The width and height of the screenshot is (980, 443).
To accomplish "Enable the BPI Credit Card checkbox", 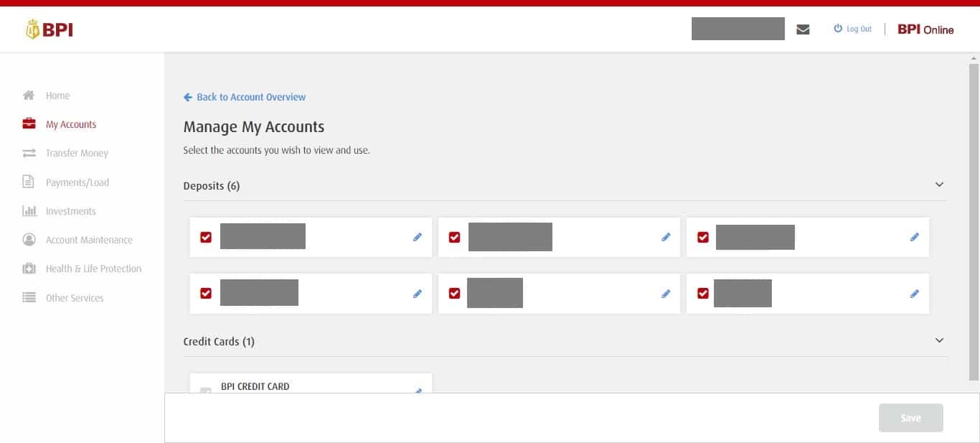I will click(205, 391).
